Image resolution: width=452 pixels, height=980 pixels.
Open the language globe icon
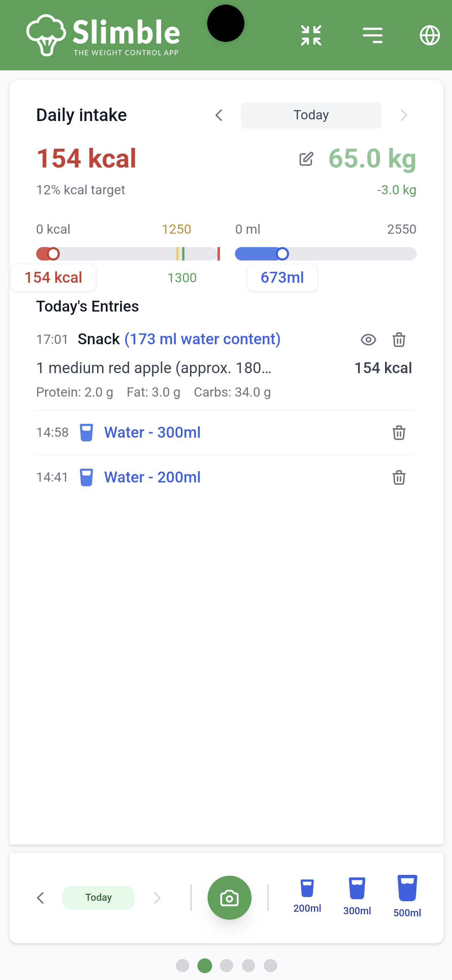(x=430, y=35)
